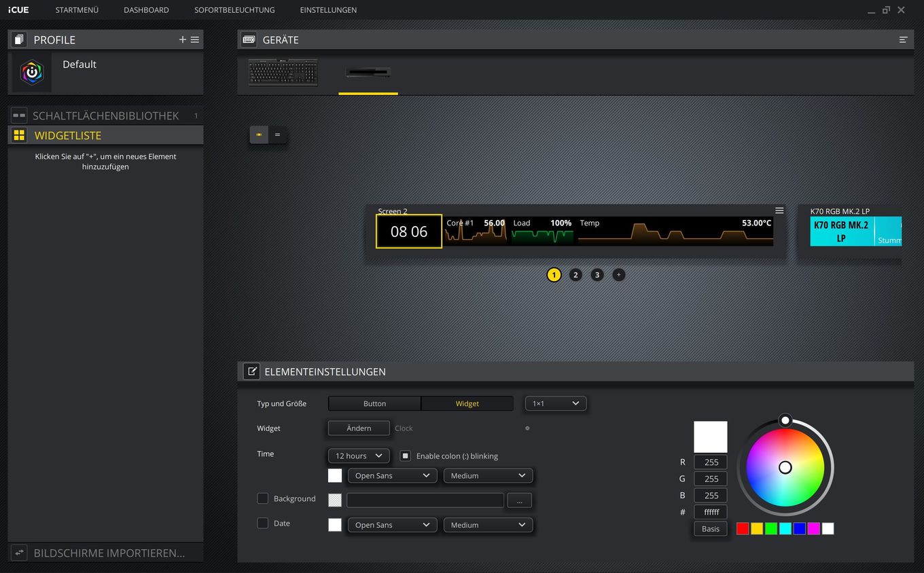Open the Date font weight Medium dropdown
924x573 pixels.
coord(488,525)
